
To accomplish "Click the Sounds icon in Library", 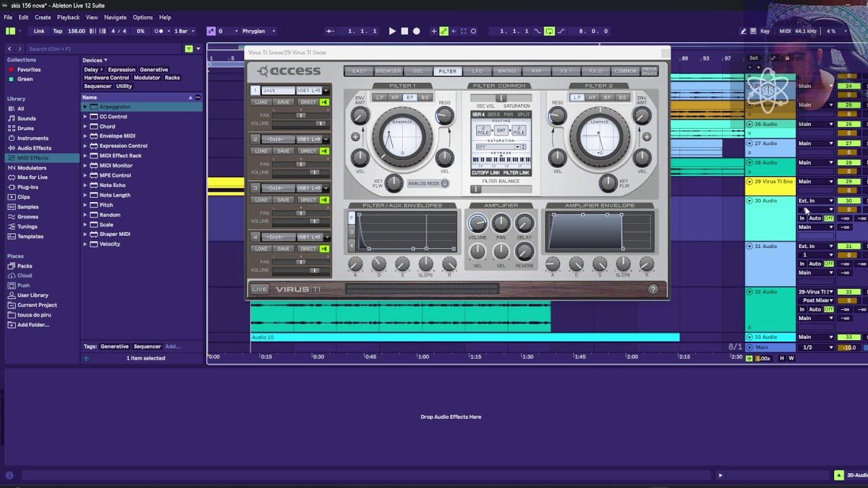I will [x=12, y=119].
